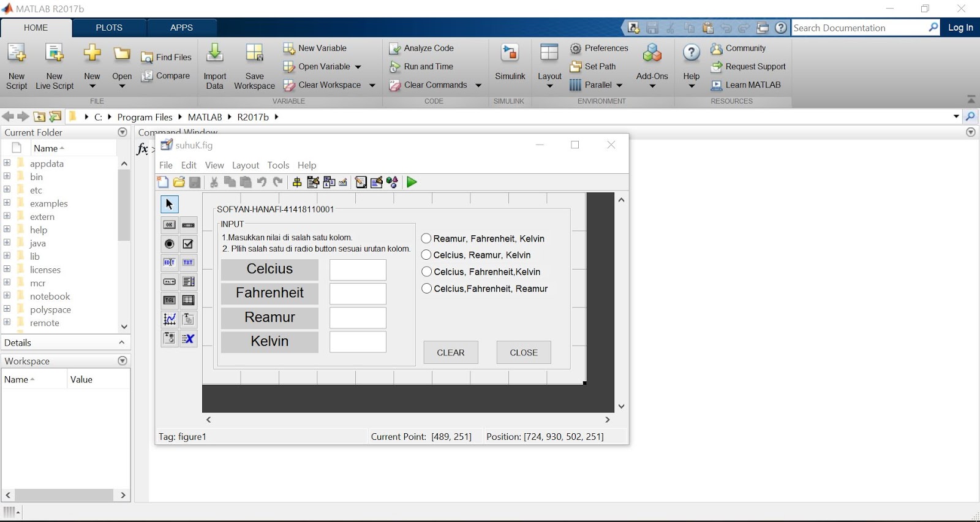Open the Object Browser in GUIDE toolbar
The image size is (980, 522).
(x=393, y=182)
